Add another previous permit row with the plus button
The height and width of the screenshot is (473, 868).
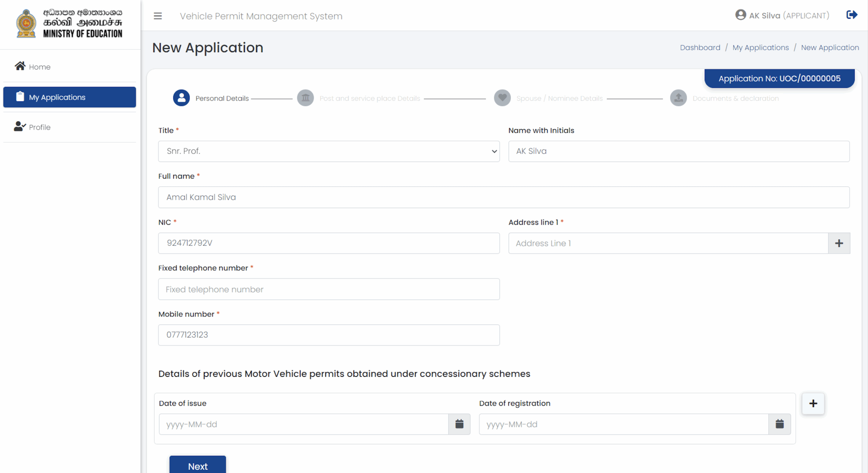tap(813, 403)
